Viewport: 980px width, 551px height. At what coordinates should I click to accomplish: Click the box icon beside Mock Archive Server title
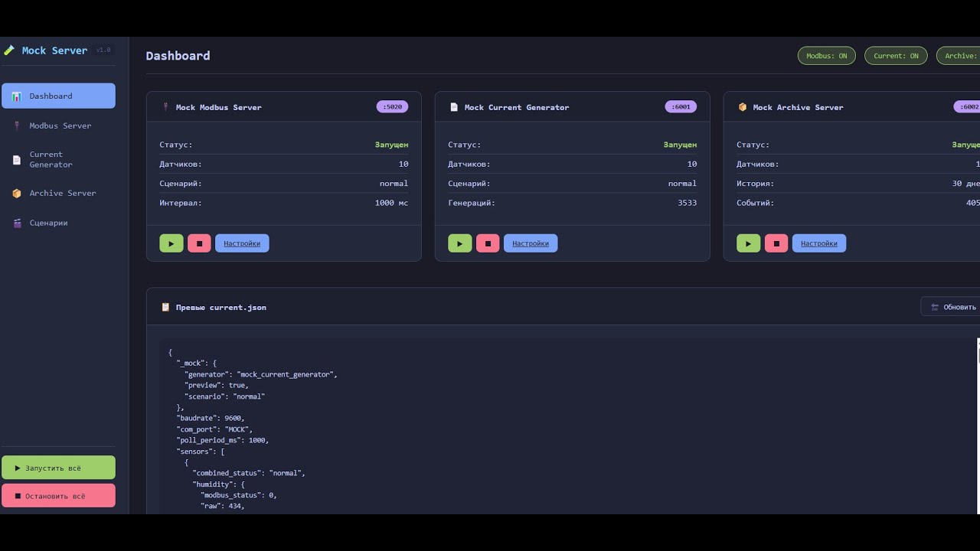[x=743, y=107]
